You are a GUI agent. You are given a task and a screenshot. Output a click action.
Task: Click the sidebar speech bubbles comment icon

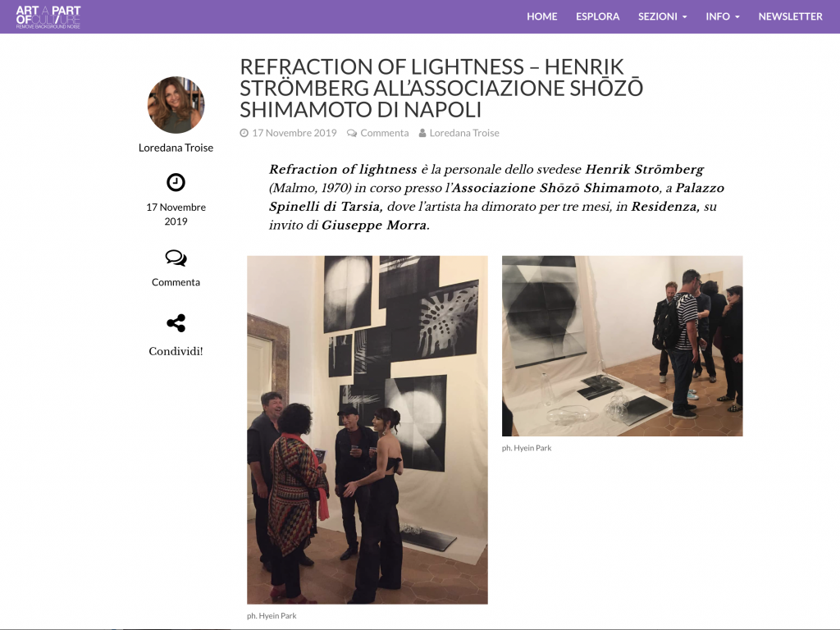pyautogui.click(x=176, y=258)
